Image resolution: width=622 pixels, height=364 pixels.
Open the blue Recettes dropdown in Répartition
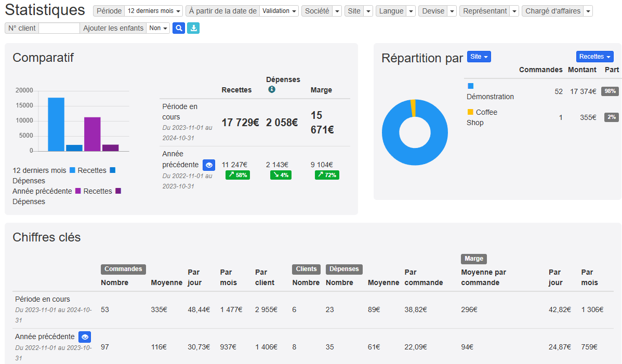tap(594, 57)
